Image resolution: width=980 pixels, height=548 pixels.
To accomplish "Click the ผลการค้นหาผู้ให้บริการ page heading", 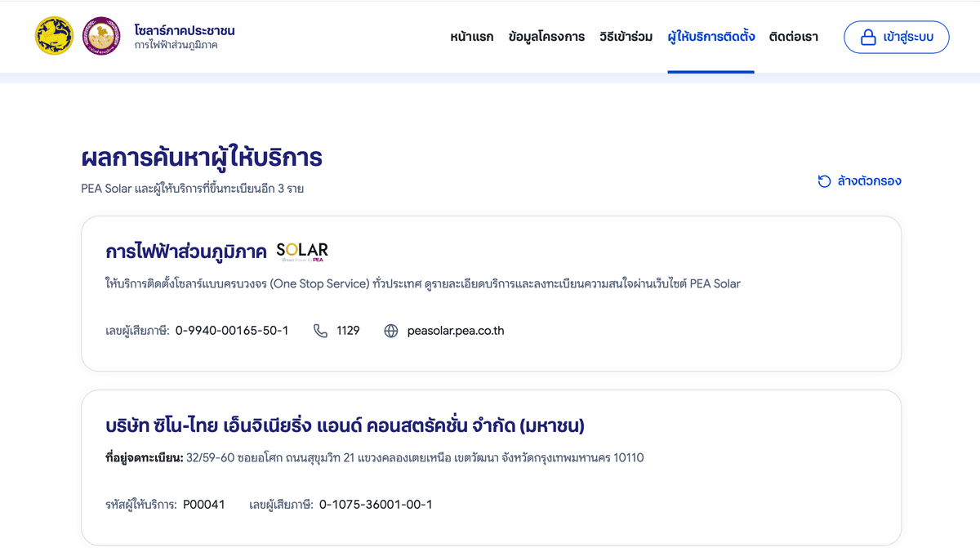I will pyautogui.click(x=202, y=157).
